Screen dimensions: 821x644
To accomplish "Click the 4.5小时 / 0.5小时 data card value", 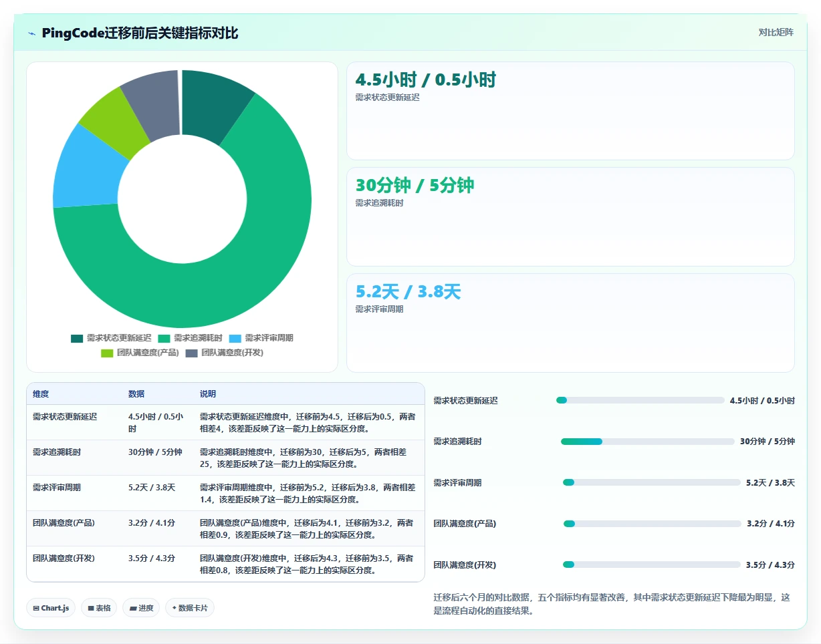I will (x=426, y=79).
